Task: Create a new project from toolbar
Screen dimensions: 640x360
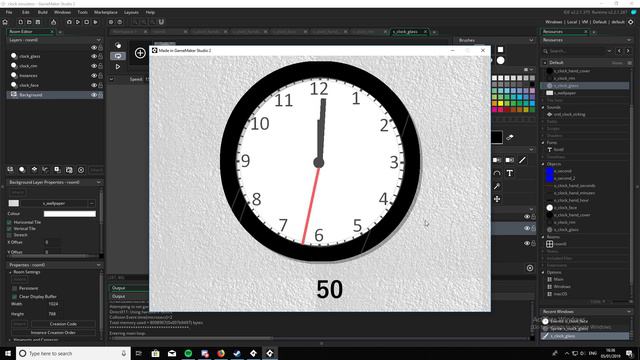Action: pyautogui.click(x=20, y=22)
